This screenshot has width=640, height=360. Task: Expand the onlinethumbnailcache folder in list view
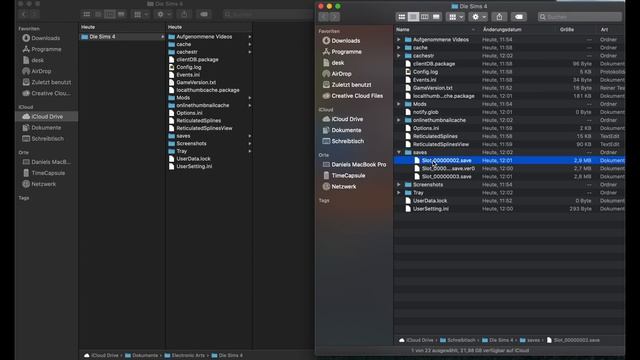pyautogui.click(x=399, y=120)
